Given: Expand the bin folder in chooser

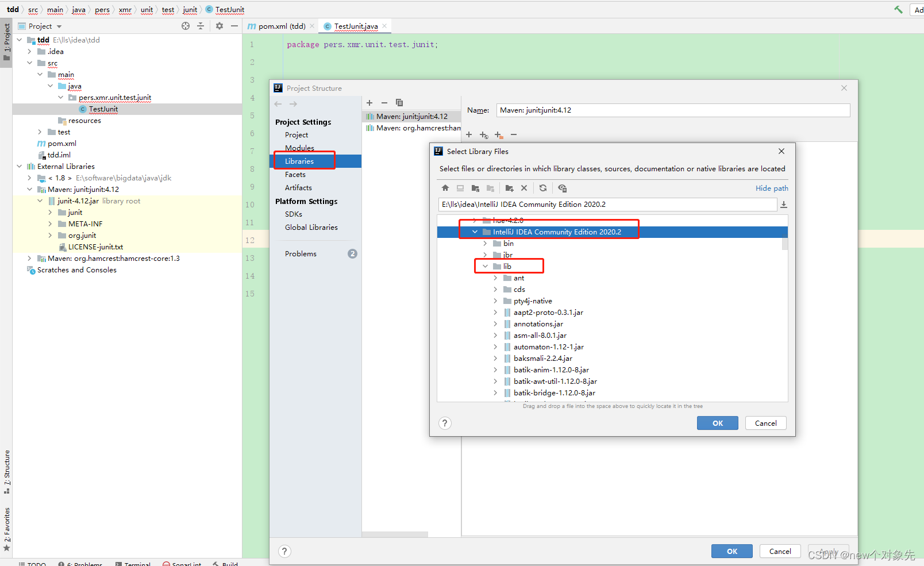Looking at the screenshot, I should 485,243.
